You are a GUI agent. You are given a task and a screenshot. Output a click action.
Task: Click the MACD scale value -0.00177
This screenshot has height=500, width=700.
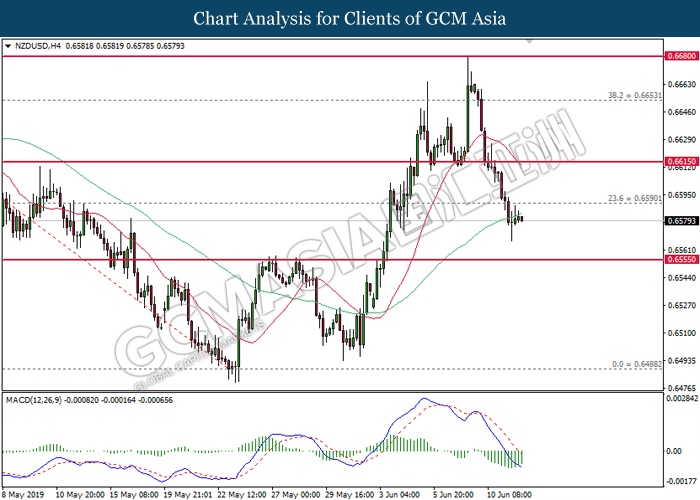pyautogui.click(x=682, y=481)
